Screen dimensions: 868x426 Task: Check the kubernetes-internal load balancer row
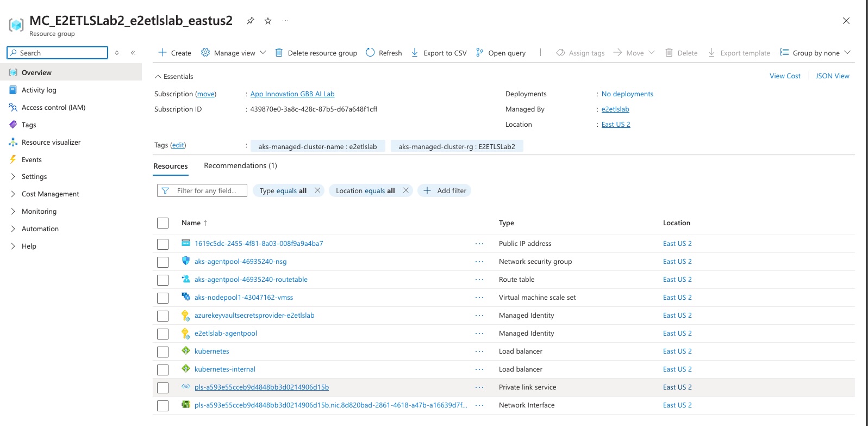[163, 370]
